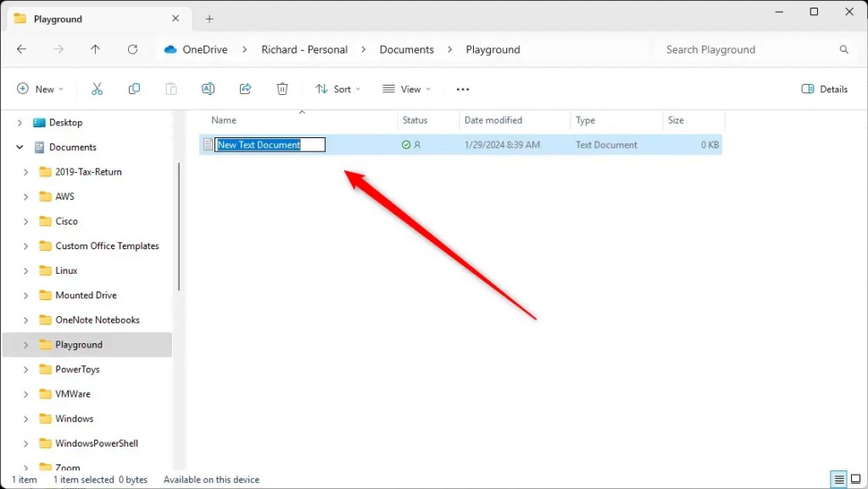Go up one folder level arrow
The width and height of the screenshot is (868, 489).
coord(95,49)
